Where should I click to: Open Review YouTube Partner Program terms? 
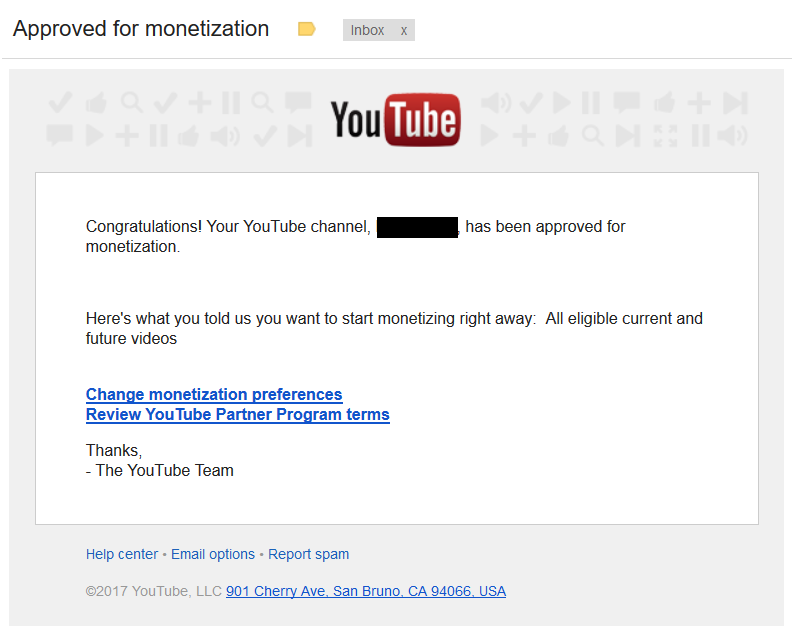[238, 414]
